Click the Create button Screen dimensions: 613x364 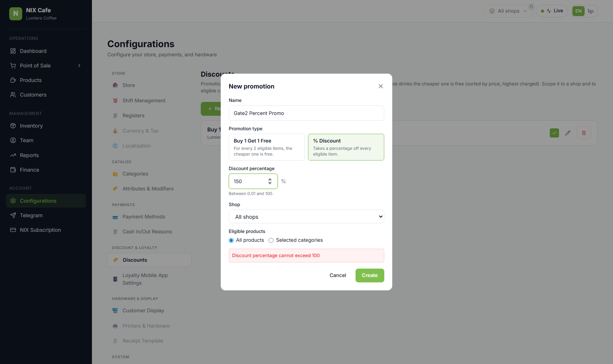pos(370,275)
